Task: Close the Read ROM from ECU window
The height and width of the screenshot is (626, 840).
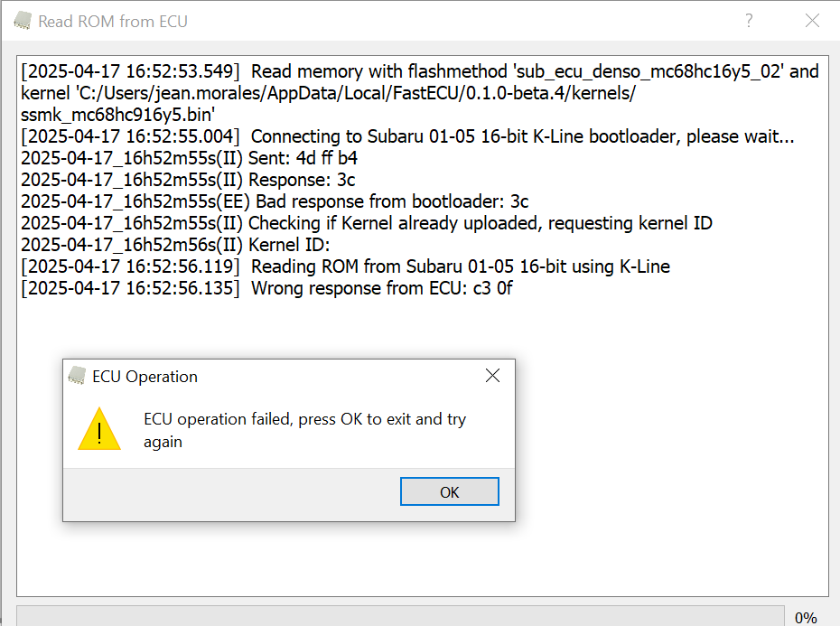Action: [x=812, y=21]
